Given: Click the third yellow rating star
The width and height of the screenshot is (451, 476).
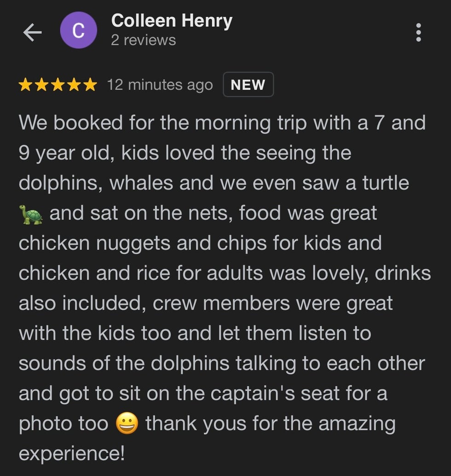Looking at the screenshot, I should click(x=58, y=85).
